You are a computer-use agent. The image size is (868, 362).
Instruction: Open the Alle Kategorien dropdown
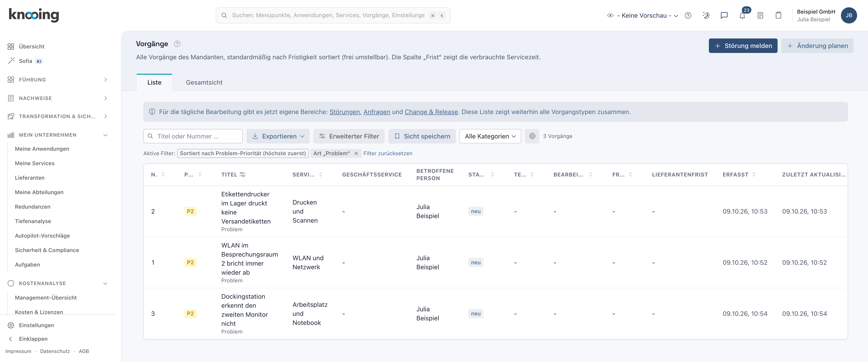(490, 136)
